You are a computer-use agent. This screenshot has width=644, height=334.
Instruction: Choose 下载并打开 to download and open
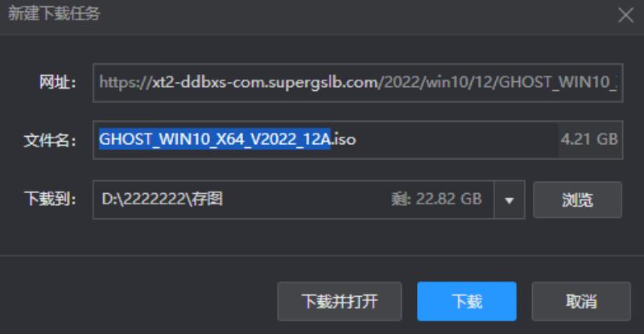(339, 301)
